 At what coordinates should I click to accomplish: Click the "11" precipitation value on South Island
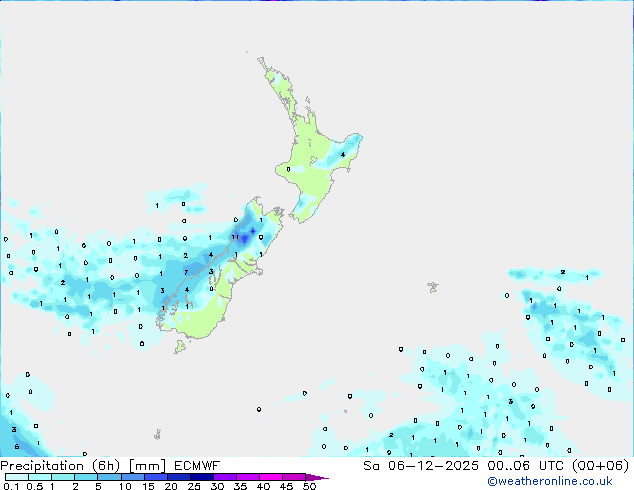pos(235,237)
